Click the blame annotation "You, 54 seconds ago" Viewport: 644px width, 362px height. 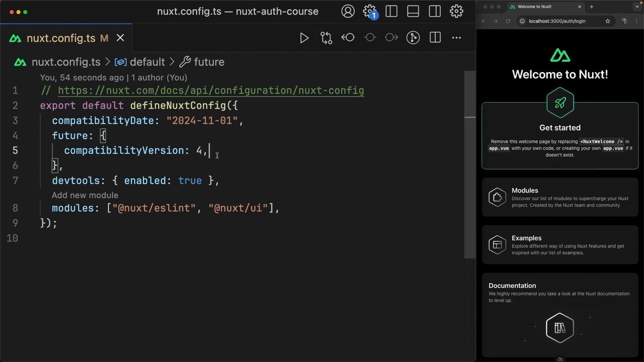(x=82, y=77)
